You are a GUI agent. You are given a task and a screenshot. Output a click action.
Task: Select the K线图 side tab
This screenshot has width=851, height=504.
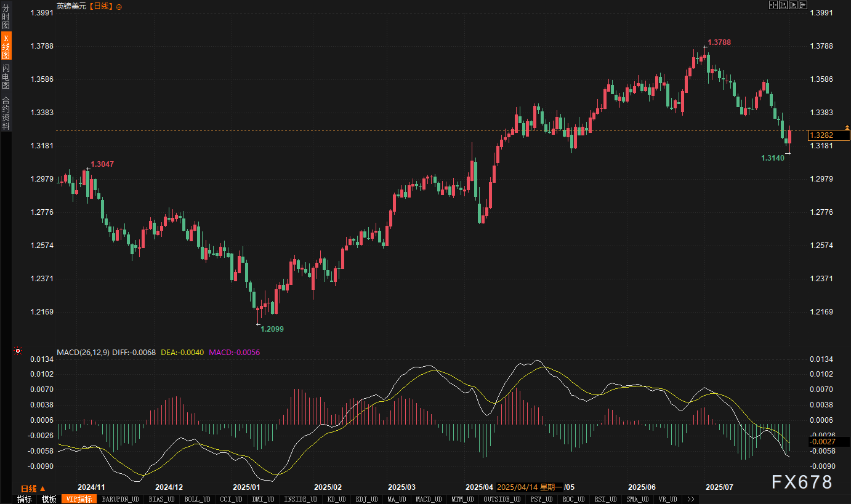click(x=6, y=46)
